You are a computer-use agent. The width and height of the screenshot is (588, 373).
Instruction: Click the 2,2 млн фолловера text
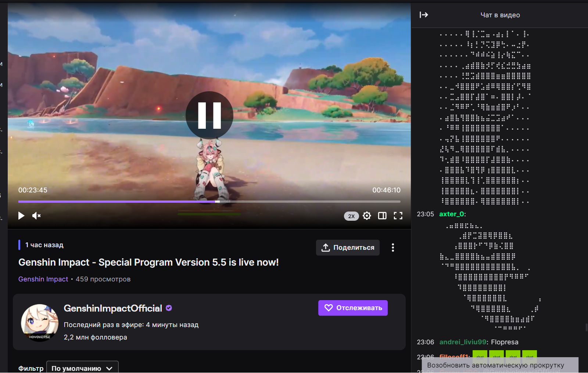pyautogui.click(x=96, y=337)
